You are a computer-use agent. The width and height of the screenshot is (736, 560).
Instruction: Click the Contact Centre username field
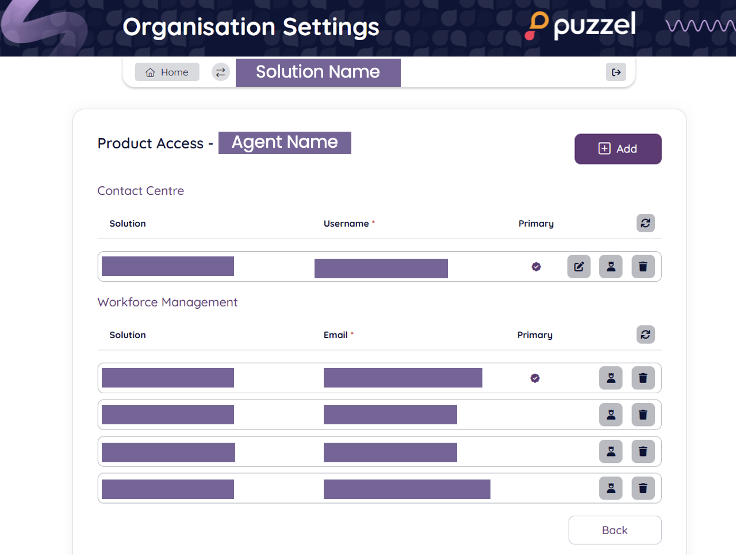click(x=381, y=269)
